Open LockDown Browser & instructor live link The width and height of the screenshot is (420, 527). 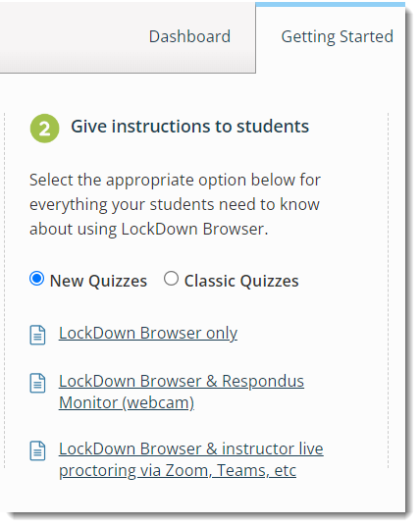point(191,449)
